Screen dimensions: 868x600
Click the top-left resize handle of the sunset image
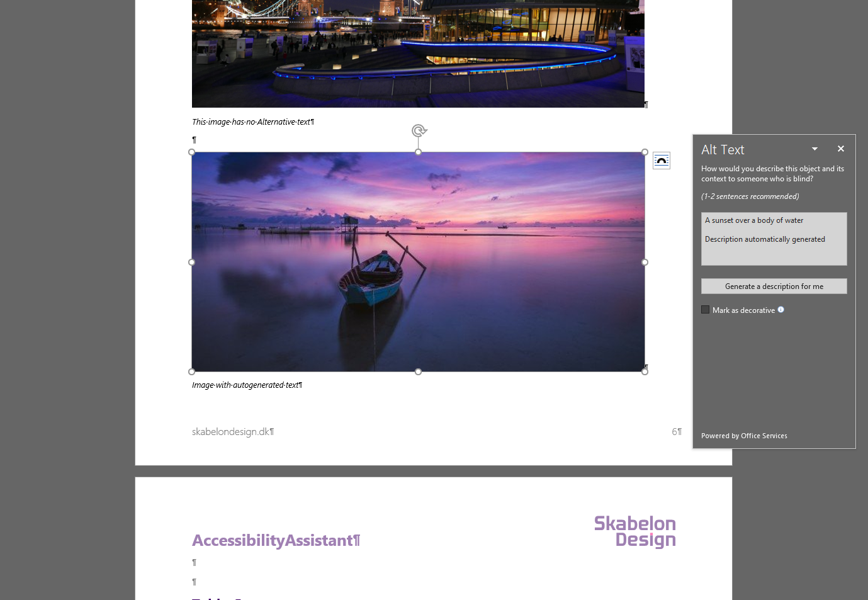[x=192, y=152]
